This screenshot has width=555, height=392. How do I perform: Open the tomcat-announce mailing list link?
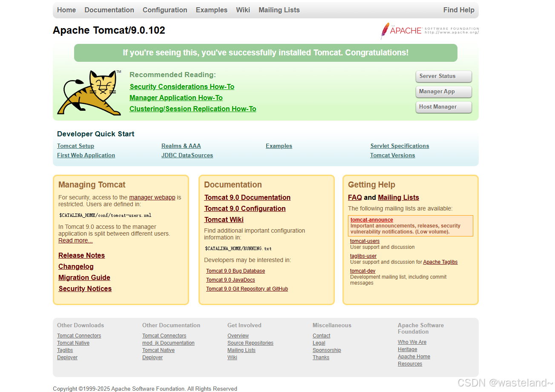[x=371, y=220]
